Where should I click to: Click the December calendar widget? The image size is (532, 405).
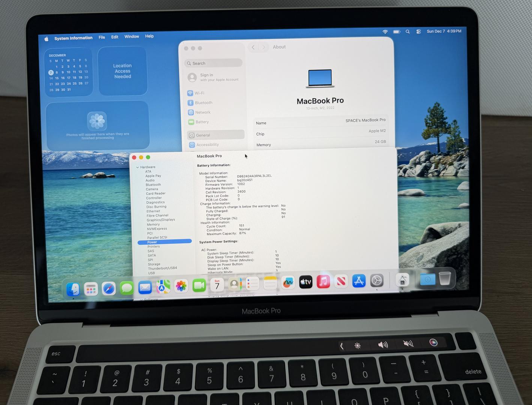(68, 72)
